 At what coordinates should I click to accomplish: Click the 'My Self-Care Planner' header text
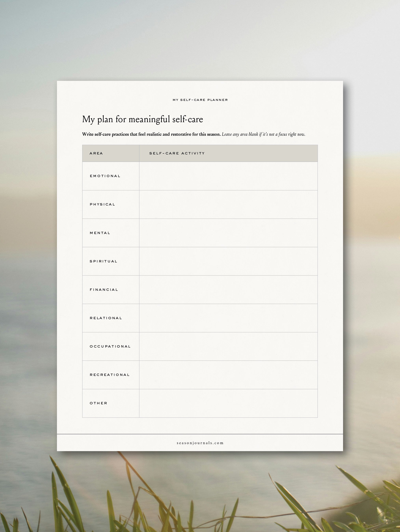click(200, 100)
